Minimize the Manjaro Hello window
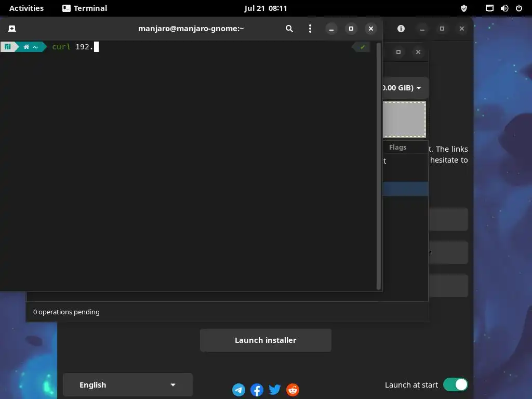This screenshot has width=532, height=399. 422,29
